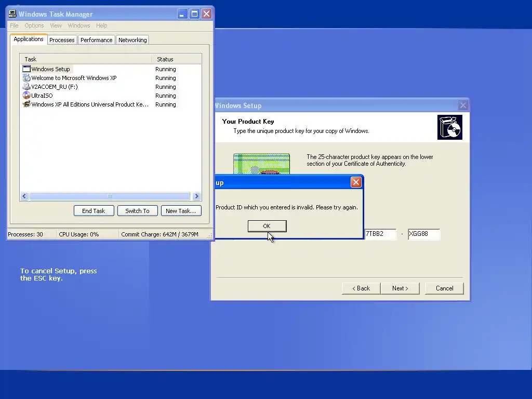
Task: Click Next in Windows Setup wizard
Action: (x=400, y=288)
